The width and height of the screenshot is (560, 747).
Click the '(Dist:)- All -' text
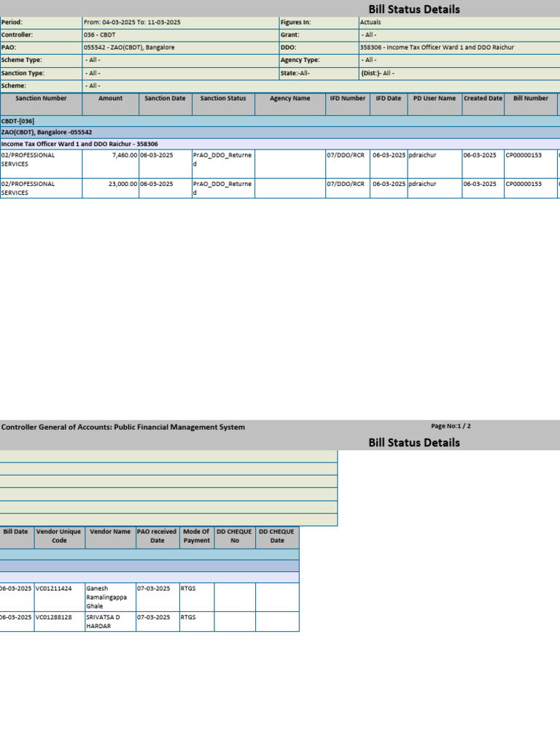[x=378, y=74]
